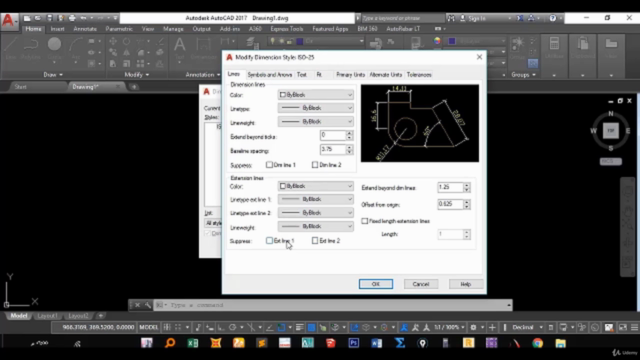Check Suppress Dim line 1
This screenshot has width=640, height=360.
pyautogui.click(x=269, y=165)
